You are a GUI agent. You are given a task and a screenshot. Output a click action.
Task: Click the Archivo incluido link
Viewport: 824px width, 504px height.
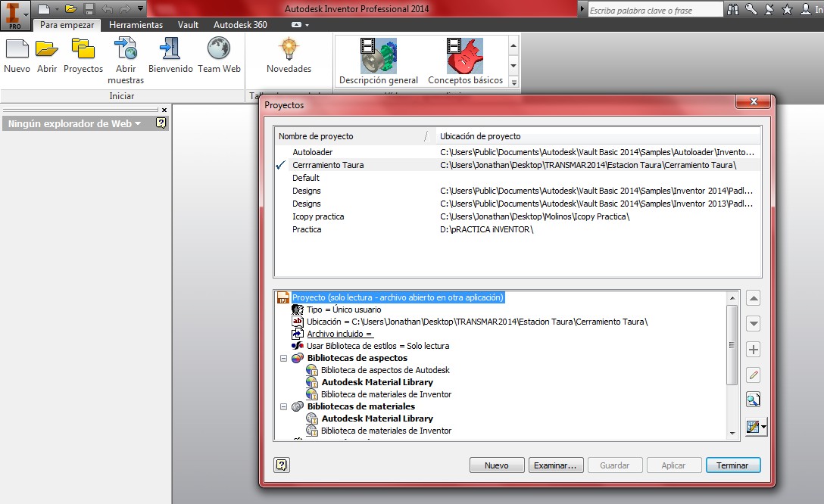coord(339,334)
